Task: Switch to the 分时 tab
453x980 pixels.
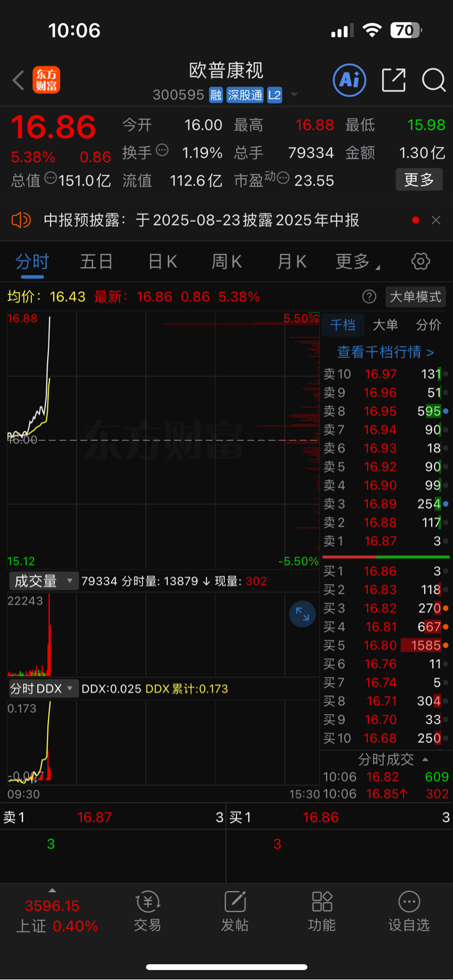Action: coord(32,262)
